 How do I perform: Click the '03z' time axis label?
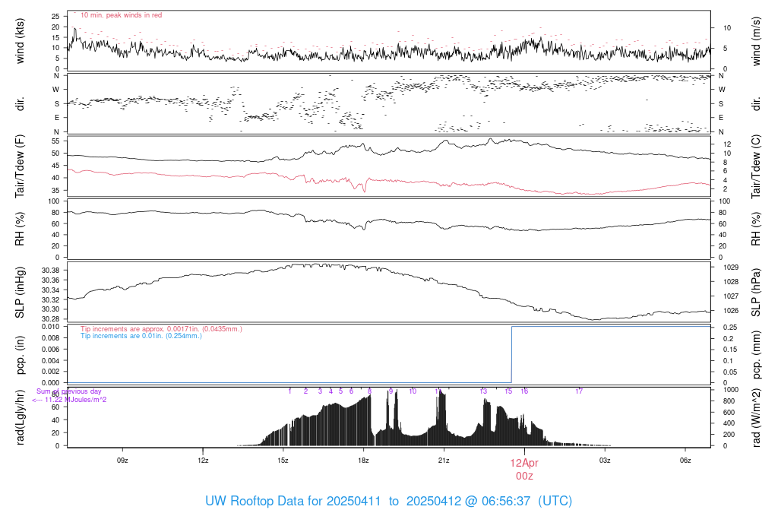coord(604,460)
